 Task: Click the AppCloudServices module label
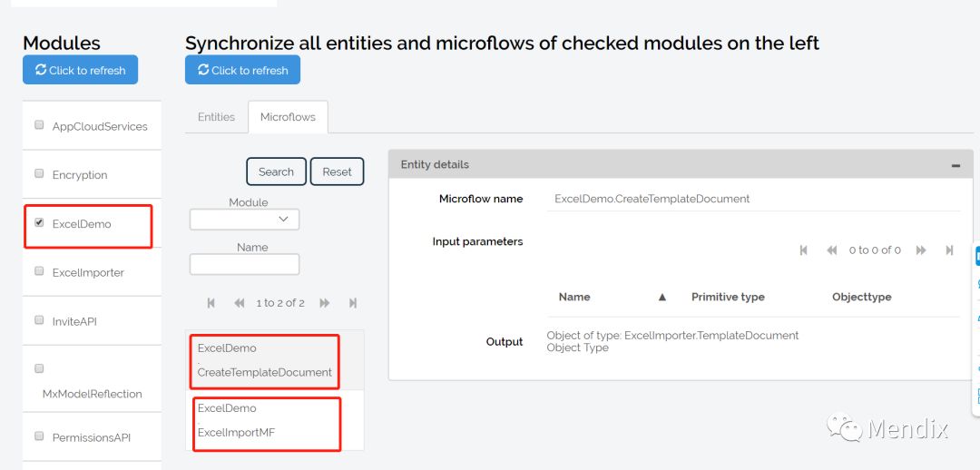tap(100, 126)
